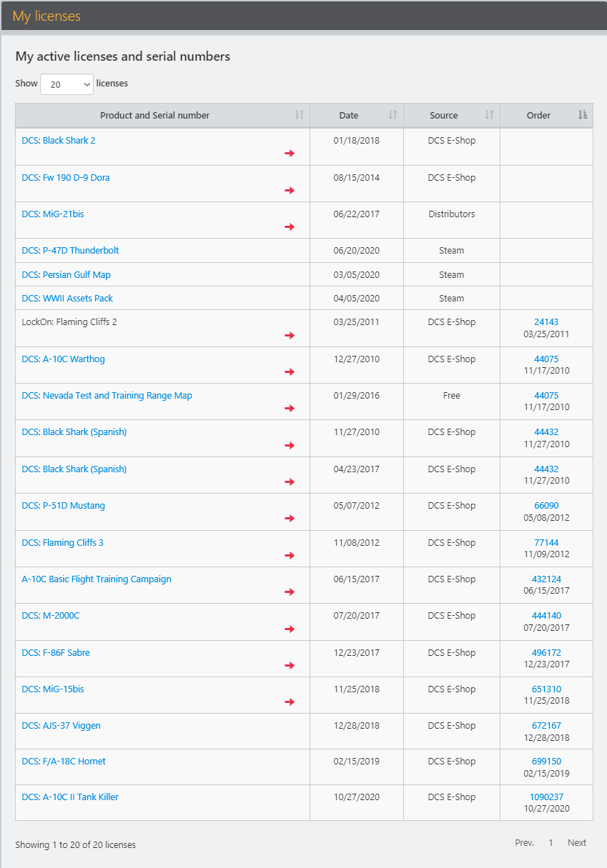The width and height of the screenshot is (607, 868).
Task: Open DCS: F/A-18C Hornet product link
Action: [x=64, y=762]
